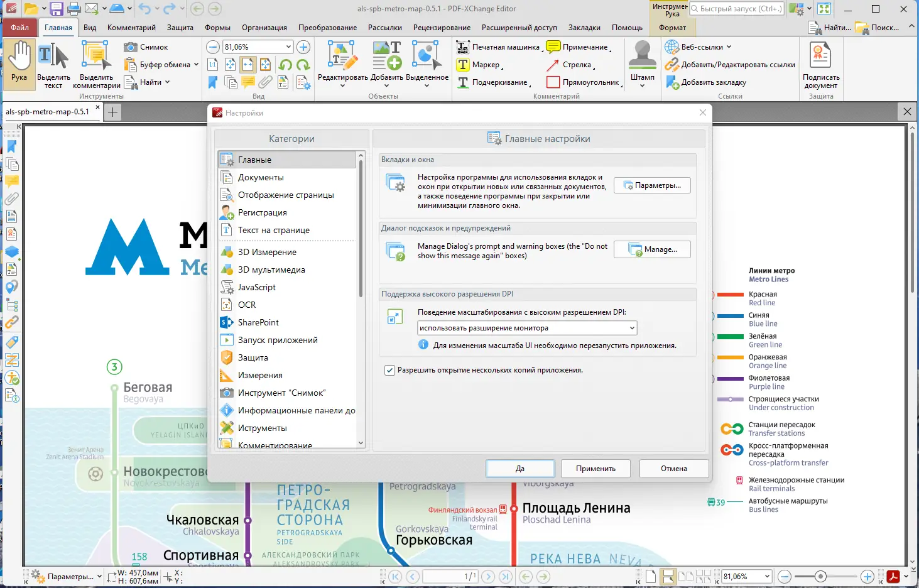
Task: Select the Typewriter (Печатная машинка) tool
Action: 498,47
